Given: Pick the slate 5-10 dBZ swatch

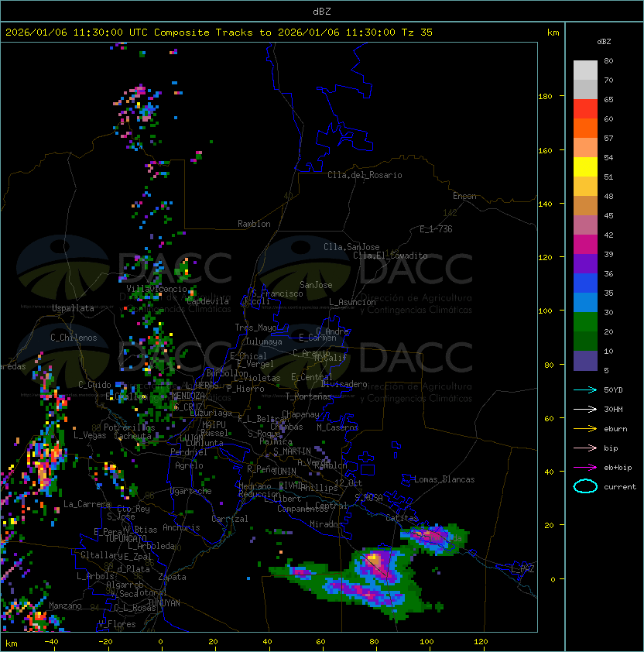Looking at the screenshot, I should click(585, 361).
